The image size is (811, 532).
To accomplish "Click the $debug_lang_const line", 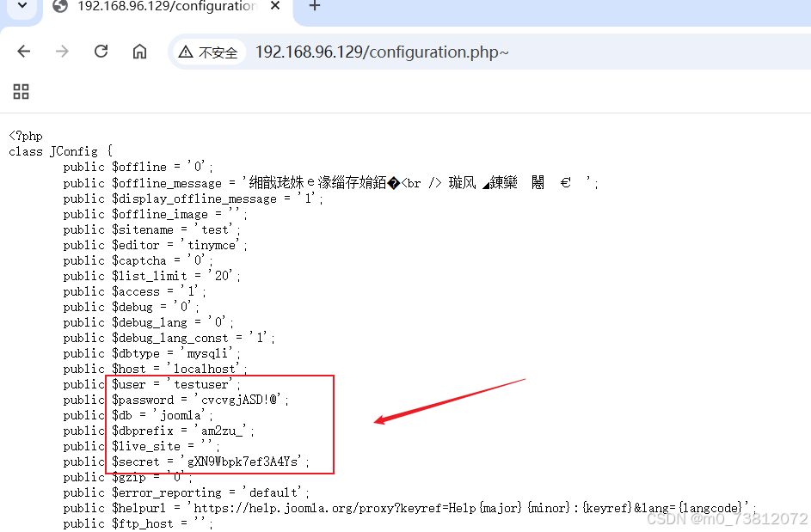I will point(169,338).
